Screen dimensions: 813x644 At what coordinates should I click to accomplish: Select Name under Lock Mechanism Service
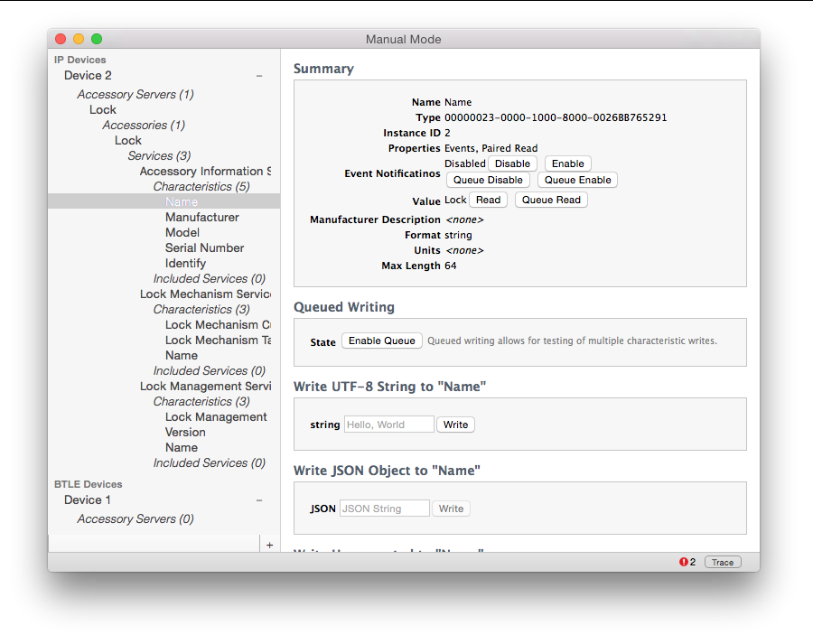coord(182,355)
